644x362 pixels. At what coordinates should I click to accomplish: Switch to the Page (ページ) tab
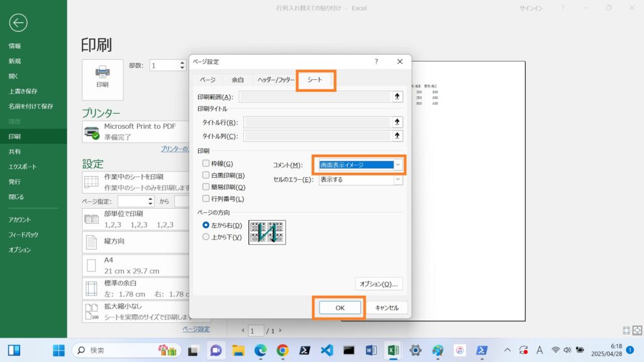click(208, 80)
